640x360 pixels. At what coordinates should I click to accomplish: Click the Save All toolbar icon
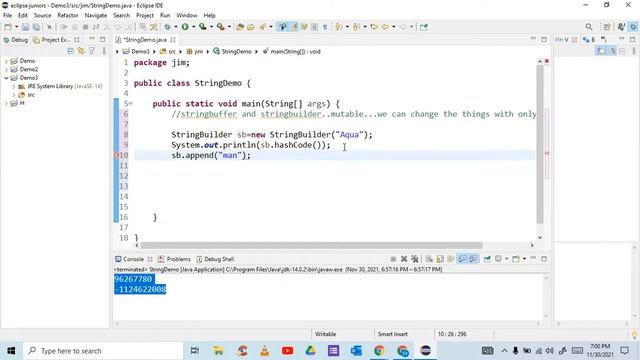point(36,27)
